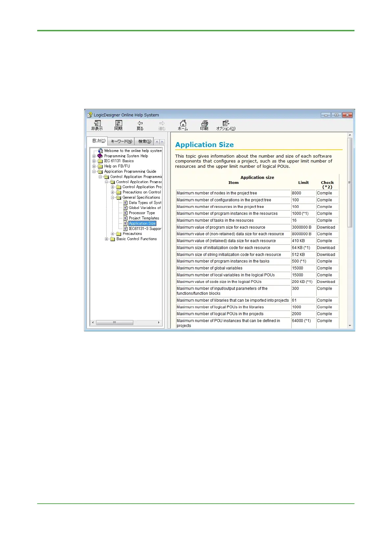This screenshot has height=554, width=392.
Task: Click the Forward (進む) arrow icon
Action: click(162, 125)
